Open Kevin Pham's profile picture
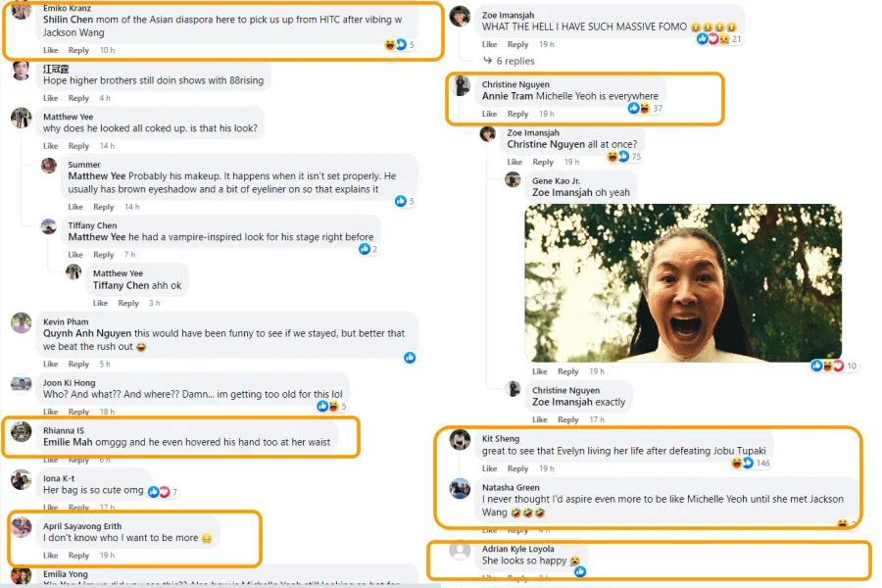The width and height of the screenshot is (882, 588). point(21,323)
